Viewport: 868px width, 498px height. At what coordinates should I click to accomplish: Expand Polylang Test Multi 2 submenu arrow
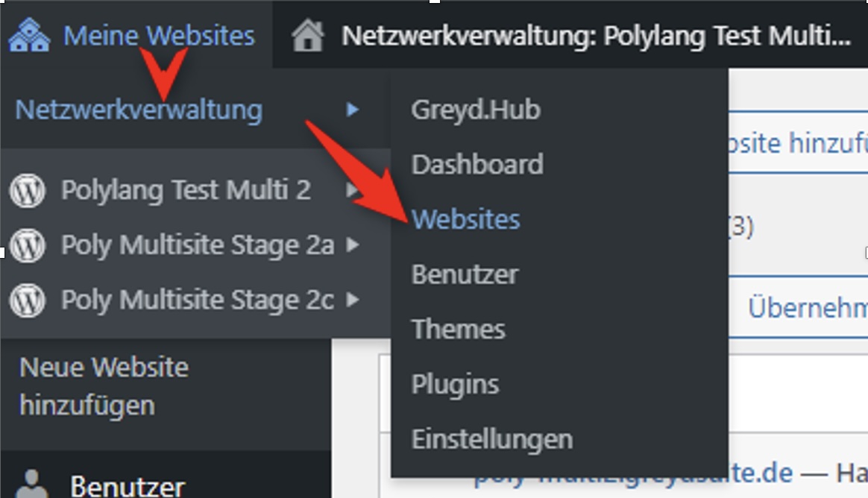tap(353, 191)
